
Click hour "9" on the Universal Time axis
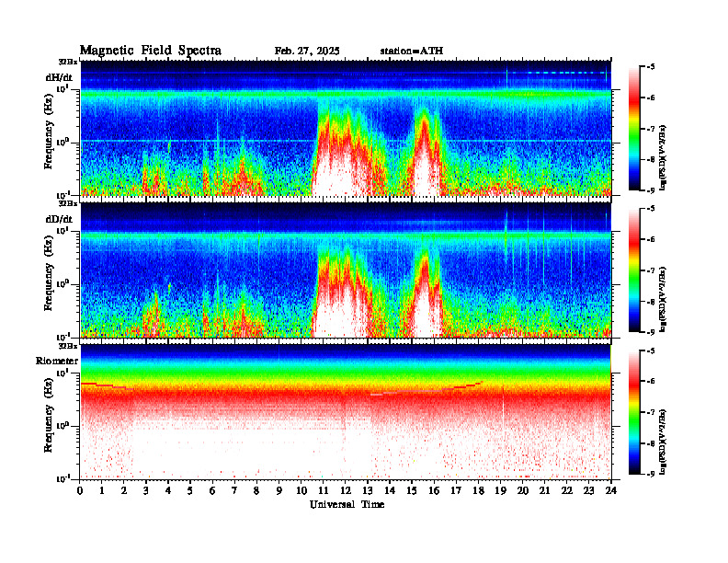(279, 490)
